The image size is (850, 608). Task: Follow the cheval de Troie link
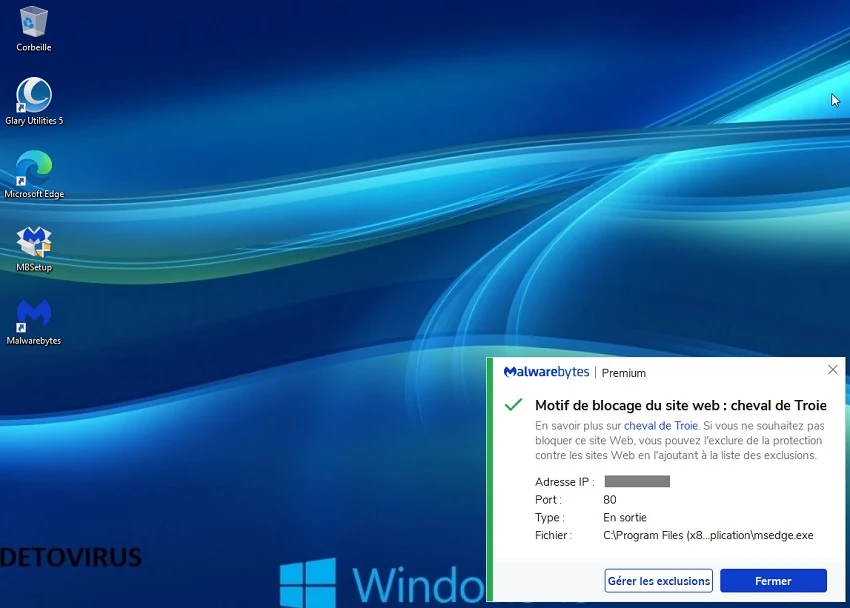(x=661, y=426)
